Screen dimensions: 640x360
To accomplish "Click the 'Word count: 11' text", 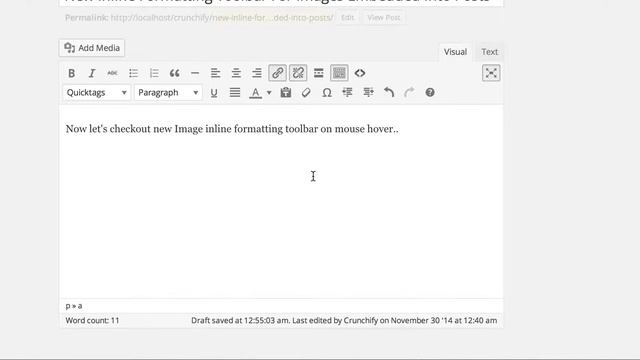I will pos(92,320).
